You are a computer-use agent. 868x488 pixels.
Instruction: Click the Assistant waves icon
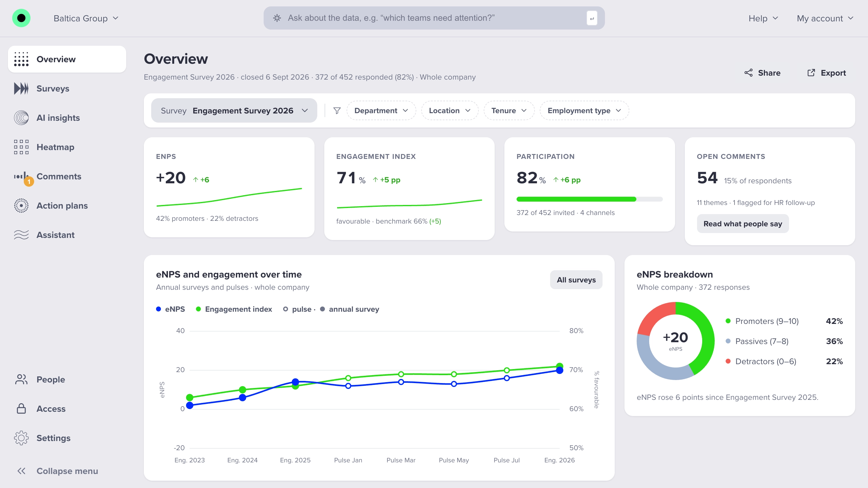[x=21, y=235]
